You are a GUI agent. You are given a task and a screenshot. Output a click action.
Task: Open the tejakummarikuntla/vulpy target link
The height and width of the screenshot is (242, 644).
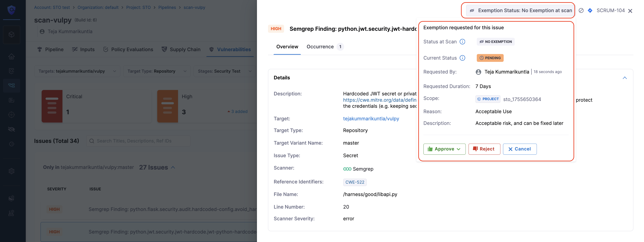(371, 119)
